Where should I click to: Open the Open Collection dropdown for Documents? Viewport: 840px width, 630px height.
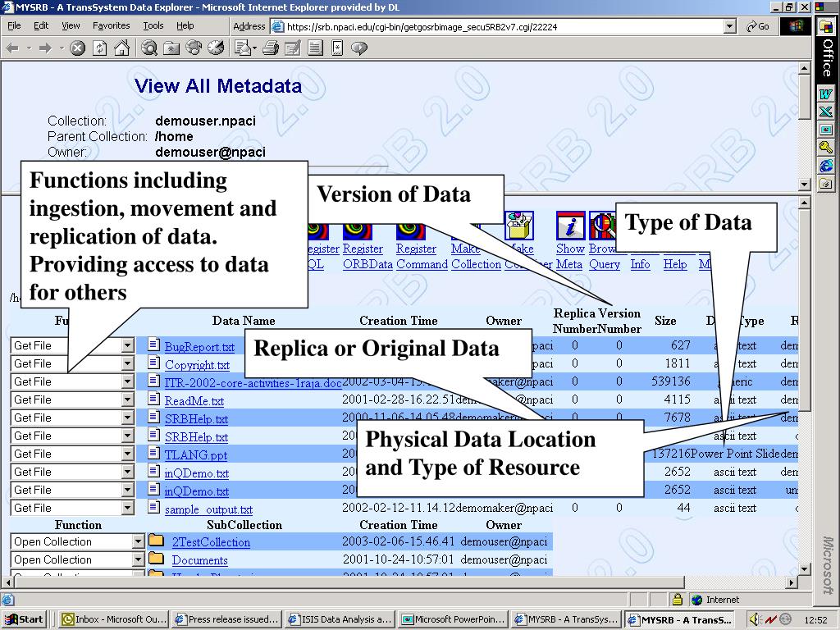(x=139, y=559)
